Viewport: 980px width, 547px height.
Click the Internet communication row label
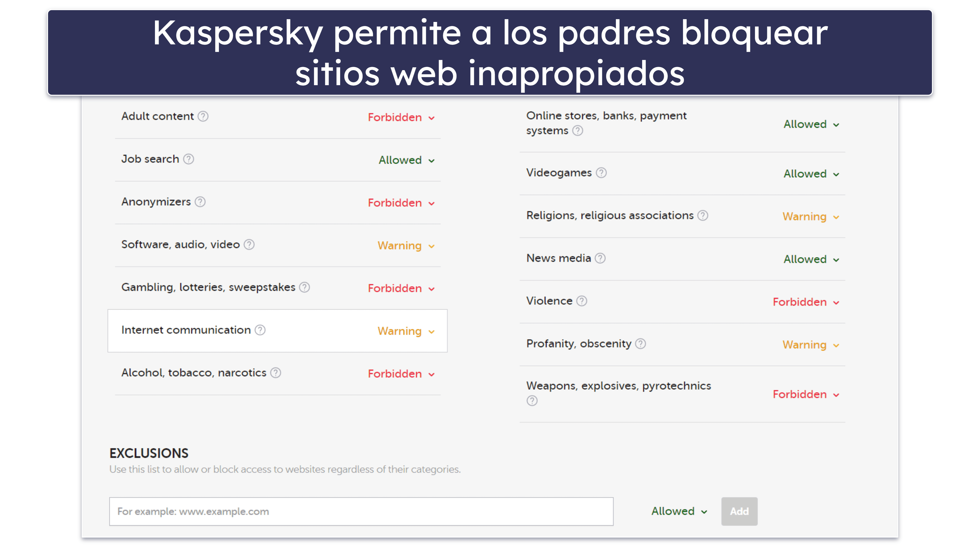pyautogui.click(x=186, y=330)
